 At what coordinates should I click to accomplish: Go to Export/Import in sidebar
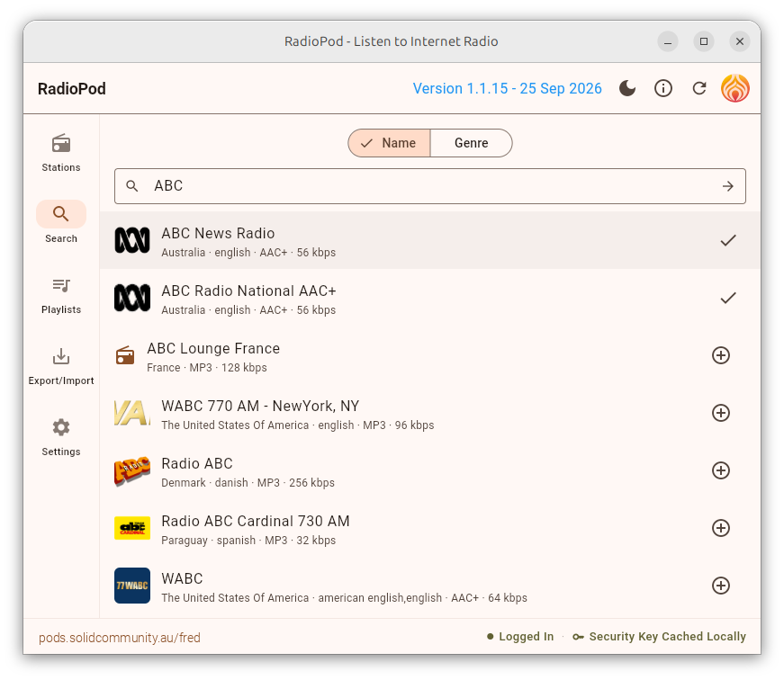point(61,367)
